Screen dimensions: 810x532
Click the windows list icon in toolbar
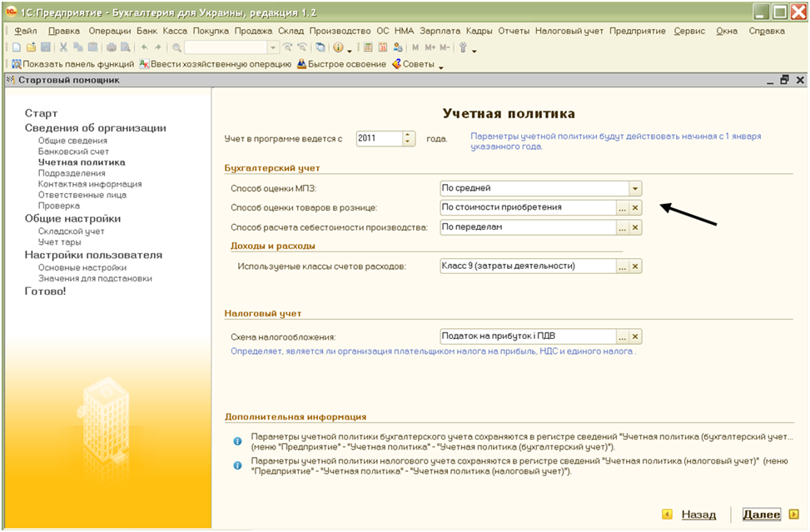pos(321,47)
